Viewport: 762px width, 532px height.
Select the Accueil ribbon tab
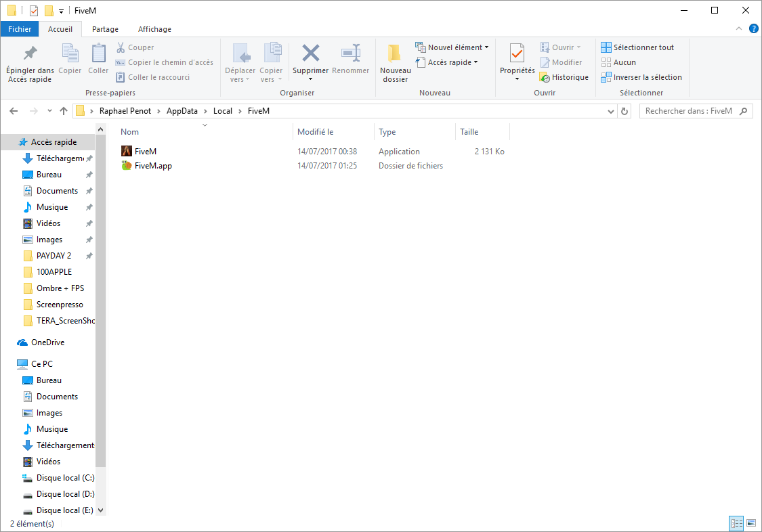(x=60, y=29)
